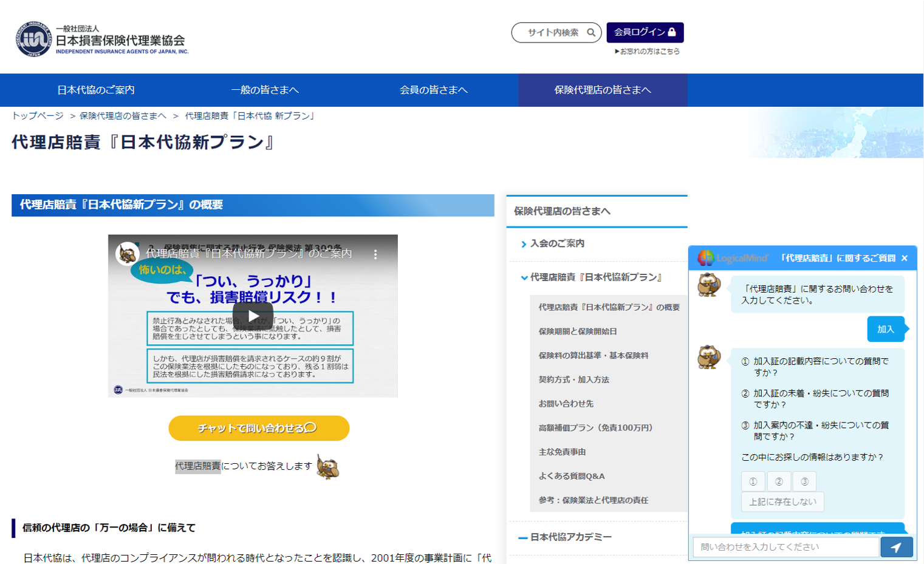Click チャットで問い合わせる yellow button
The image size is (924, 564).
pyautogui.click(x=259, y=428)
